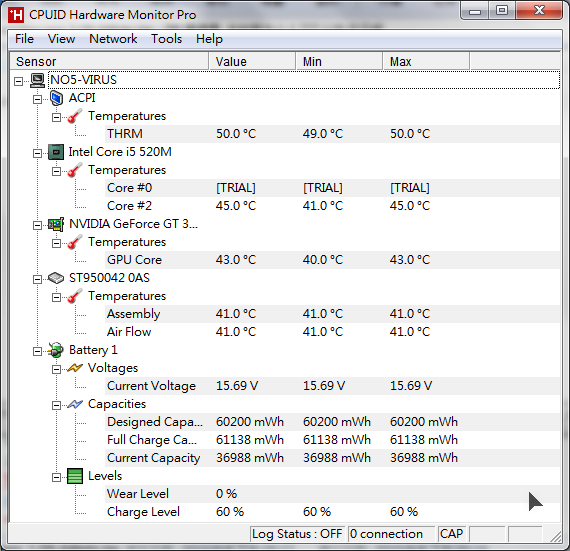Click the thermometer icon under ST950042 0AS

(75, 296)
